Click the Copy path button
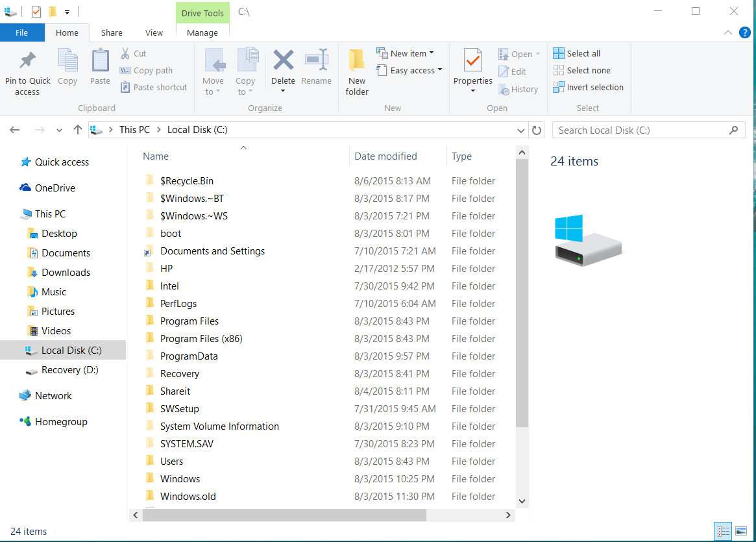 point(146,71)
